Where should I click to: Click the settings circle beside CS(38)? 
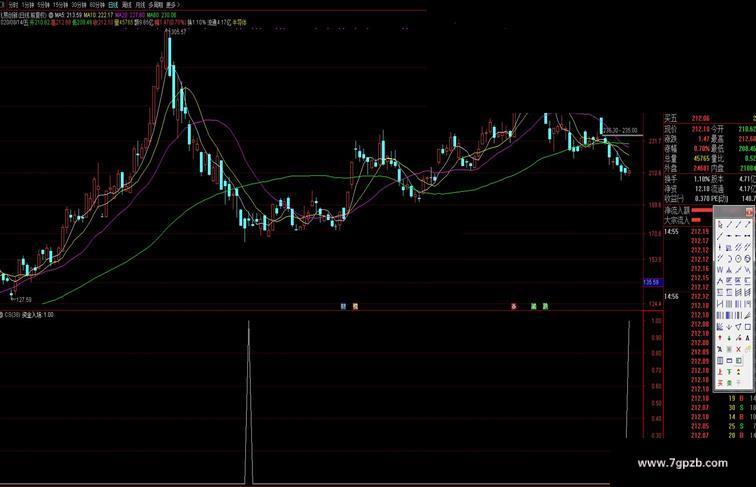pos(1,315)
